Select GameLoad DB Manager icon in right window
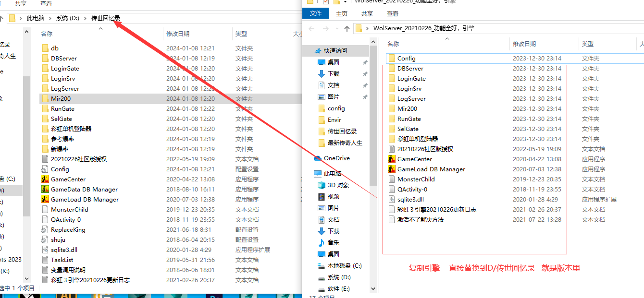Screen dimensions: 644x298 (x=392, y=169)
